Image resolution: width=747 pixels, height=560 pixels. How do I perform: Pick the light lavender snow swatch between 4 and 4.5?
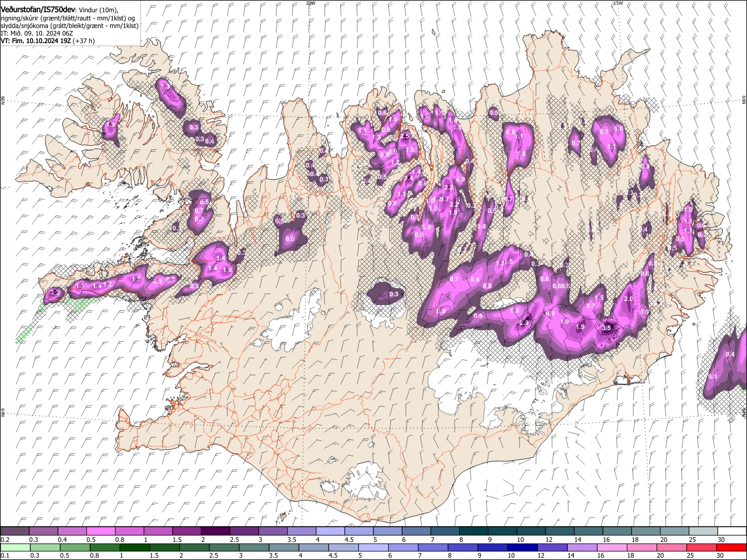point(329,531)
